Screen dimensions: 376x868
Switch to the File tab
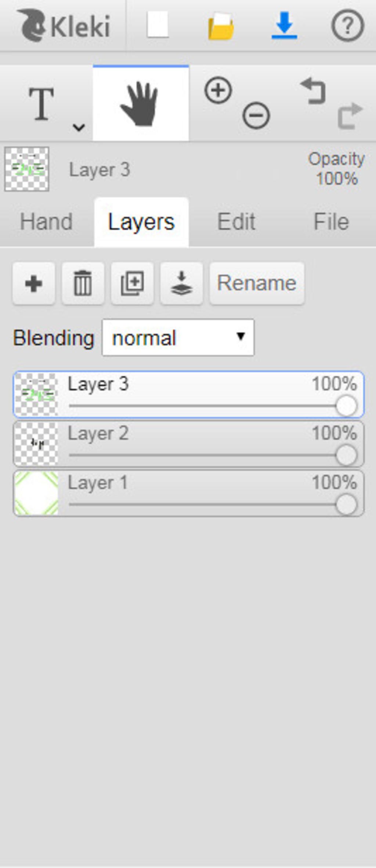[x=331, y=222]
